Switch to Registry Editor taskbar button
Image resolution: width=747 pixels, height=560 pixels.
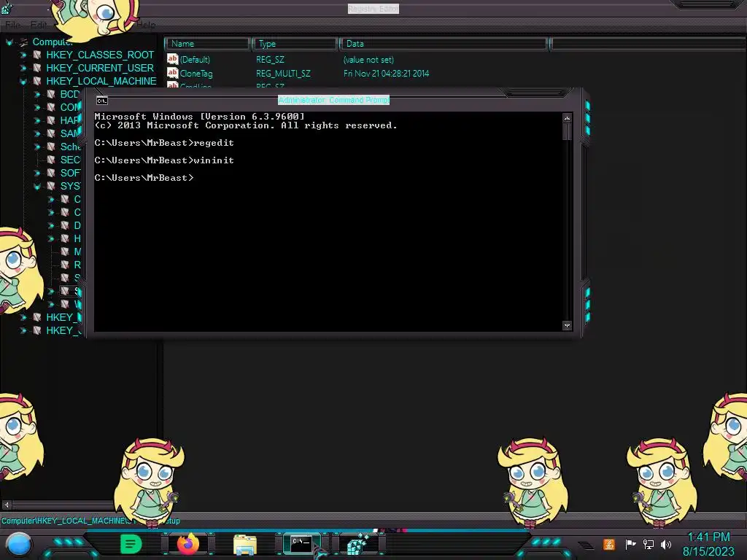[357, 544]
